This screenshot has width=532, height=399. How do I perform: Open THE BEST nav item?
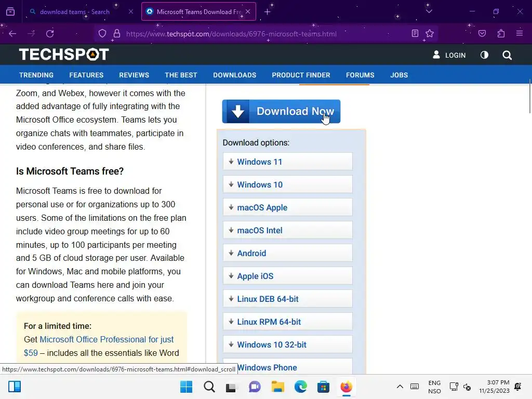pos(181,75)
